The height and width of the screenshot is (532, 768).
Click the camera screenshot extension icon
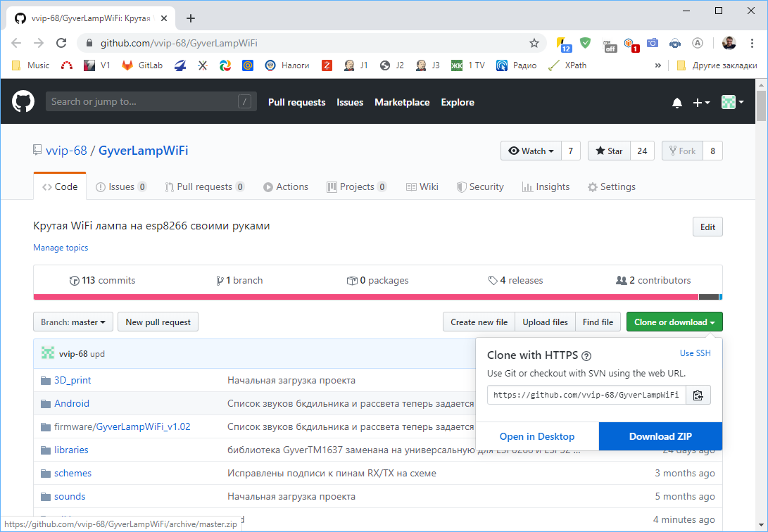(653, 43)
